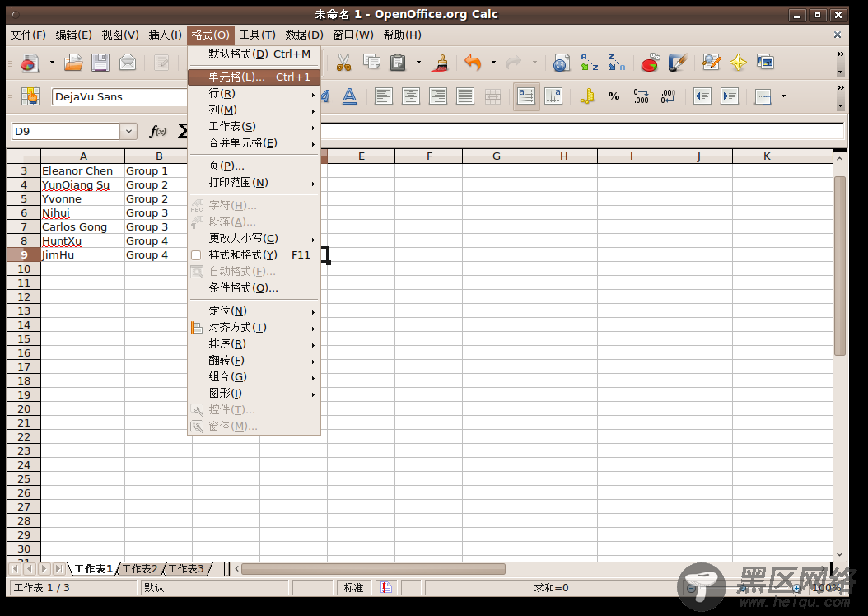Image resolution: width=868 pixels, height=616 pixels.
Task: Justify cell content
Action: coord(465,96)
